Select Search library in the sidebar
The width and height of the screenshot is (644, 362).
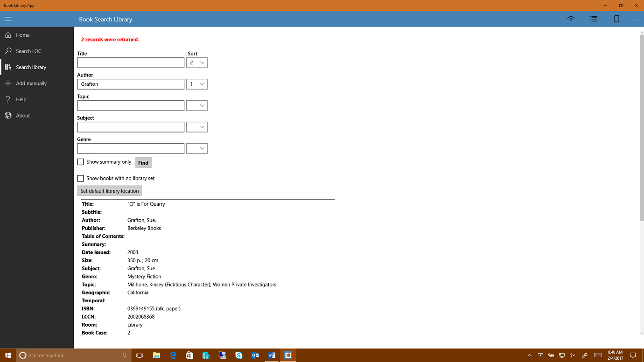click(x=37, y=67)
